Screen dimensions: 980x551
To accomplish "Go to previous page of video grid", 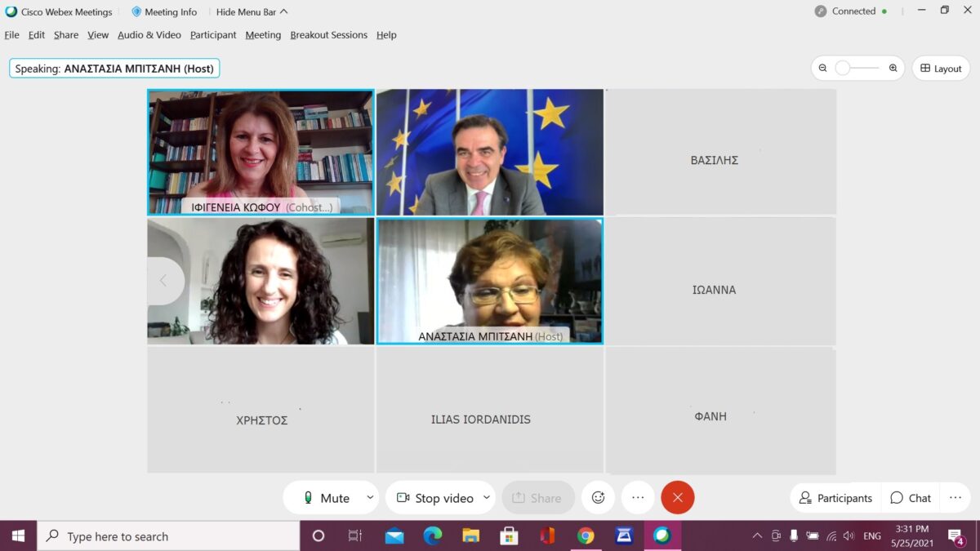I will pyautogui.click(x=163, y=281).
